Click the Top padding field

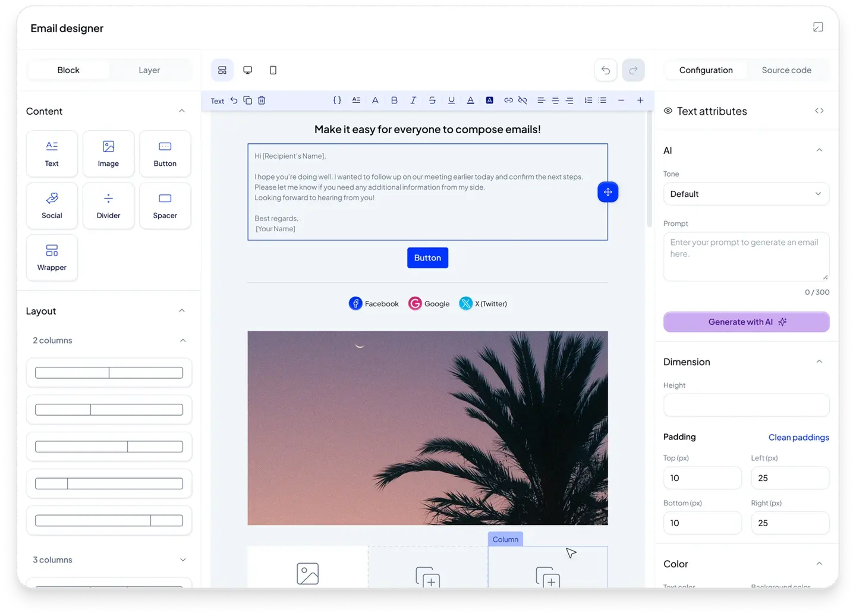point(702,478)
